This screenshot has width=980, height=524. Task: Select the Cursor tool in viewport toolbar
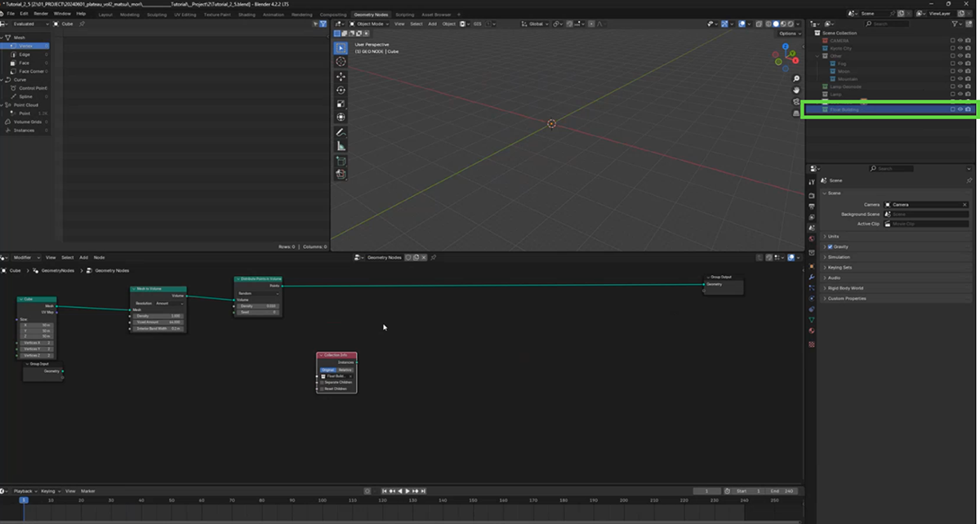[x=341, y=62]
